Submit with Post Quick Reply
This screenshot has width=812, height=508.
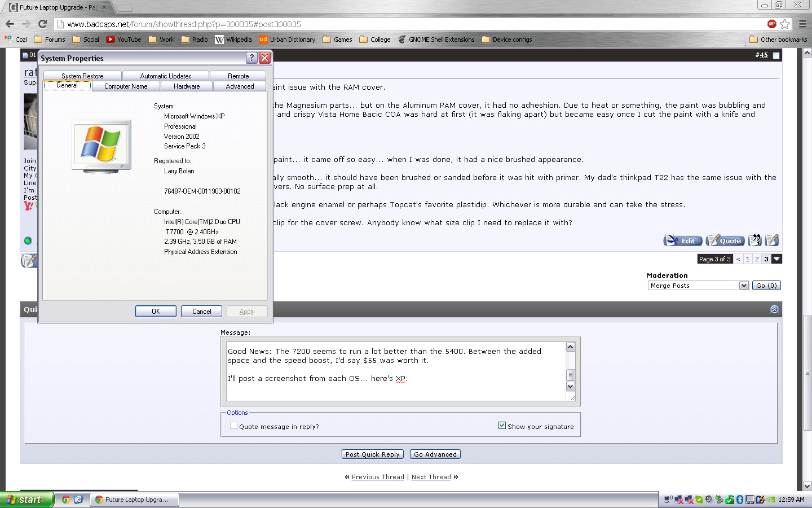tap(372, 454)
